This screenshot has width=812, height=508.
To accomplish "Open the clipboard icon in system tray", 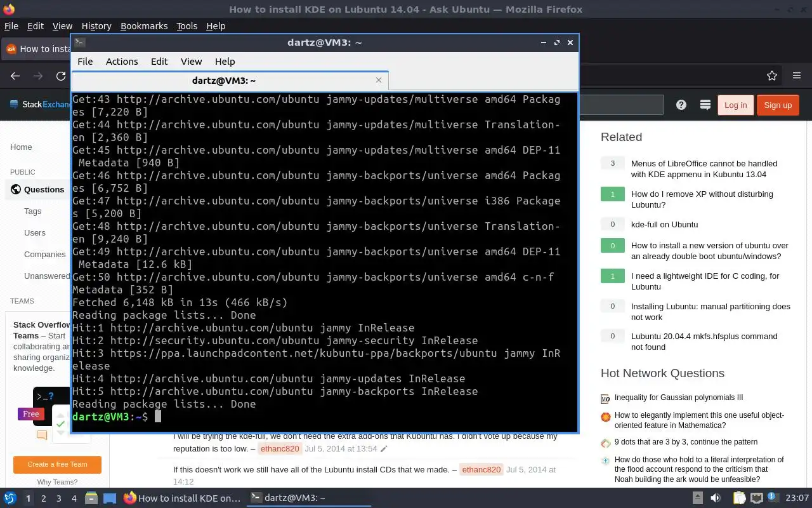I will (739, 498).
